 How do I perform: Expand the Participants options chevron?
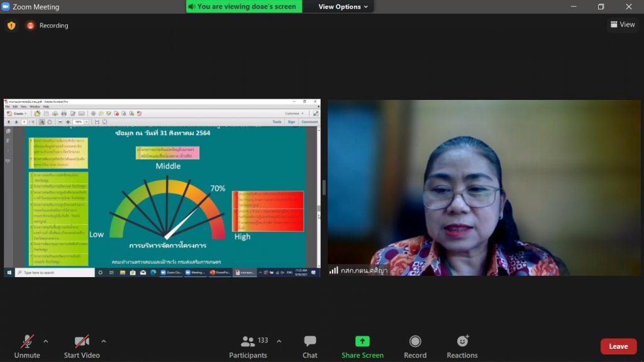279,341
